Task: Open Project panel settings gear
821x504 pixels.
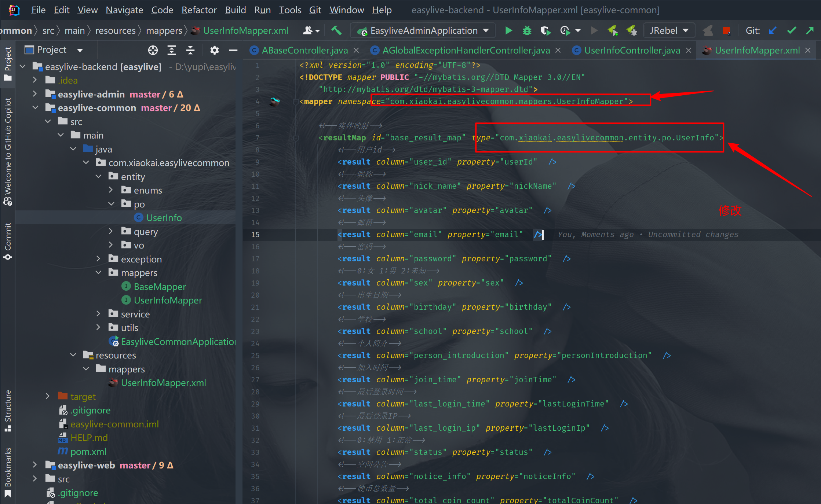Action: (214, 50)
